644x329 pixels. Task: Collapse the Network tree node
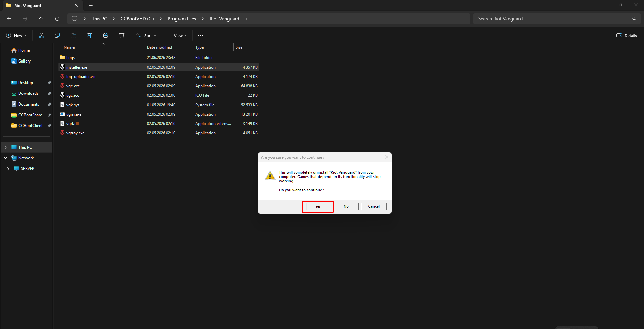point(5,158)
